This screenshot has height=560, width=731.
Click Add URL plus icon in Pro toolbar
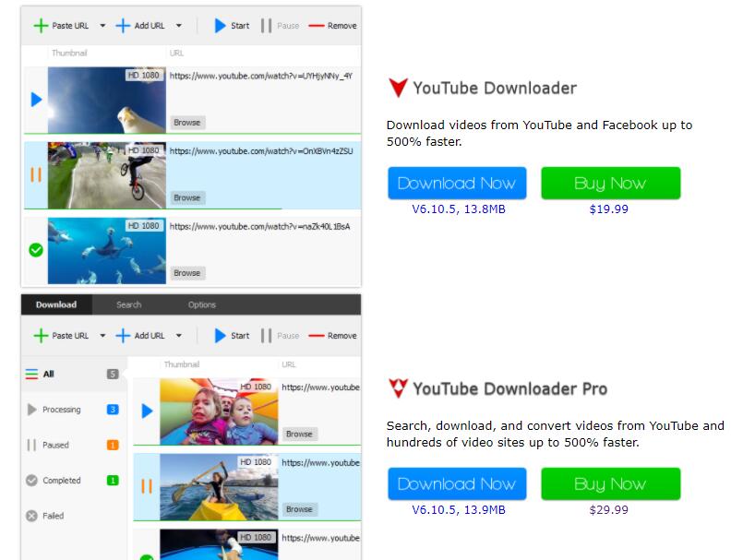pyautogui.click(x=123, y=336)
